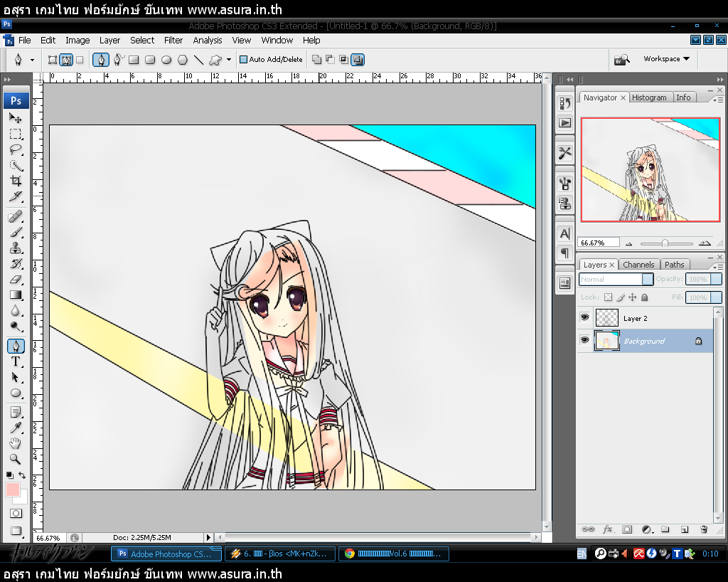Switch to the Paths tab
Image resolution: width=728 pixels, height=582 pixels.
click(674, 265)
